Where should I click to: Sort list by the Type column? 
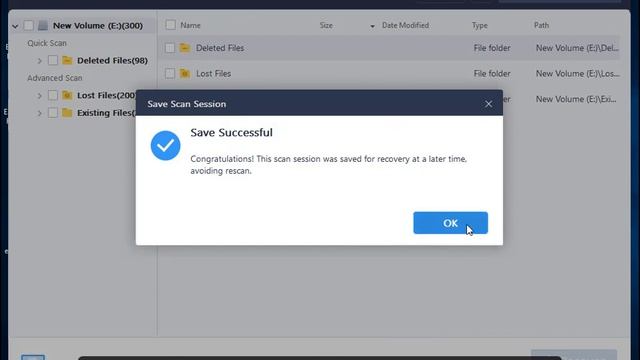pyautogui.click(x=480, y=25)
